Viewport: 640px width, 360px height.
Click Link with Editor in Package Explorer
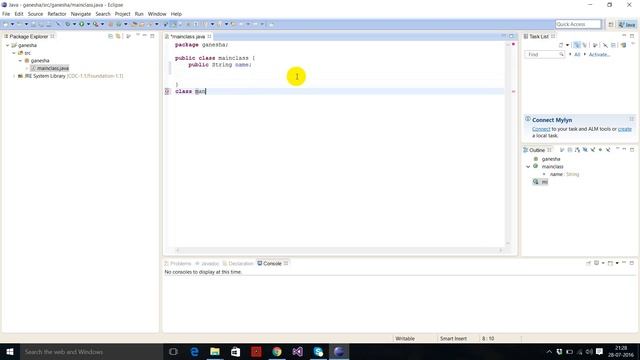[118, 36]
